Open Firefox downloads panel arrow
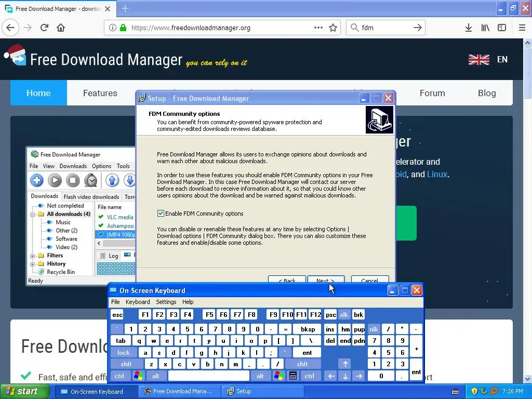532x399 pixels. tap(469, 28)
